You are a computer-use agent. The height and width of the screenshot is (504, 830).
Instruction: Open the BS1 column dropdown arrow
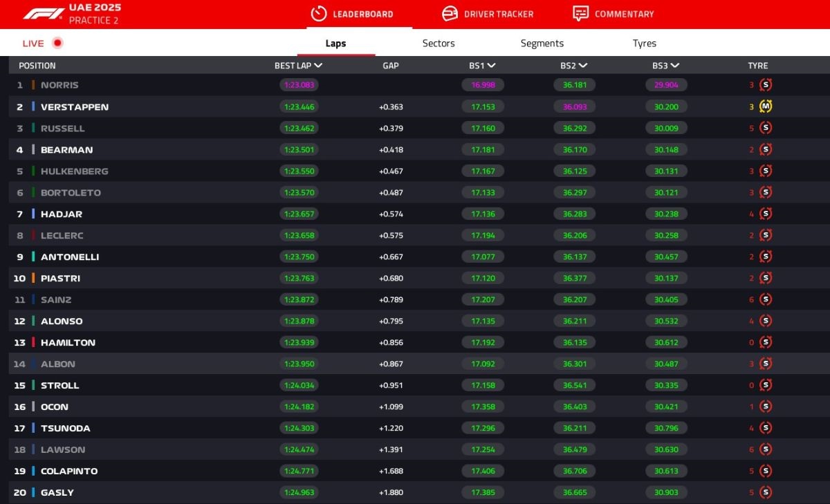491,66
